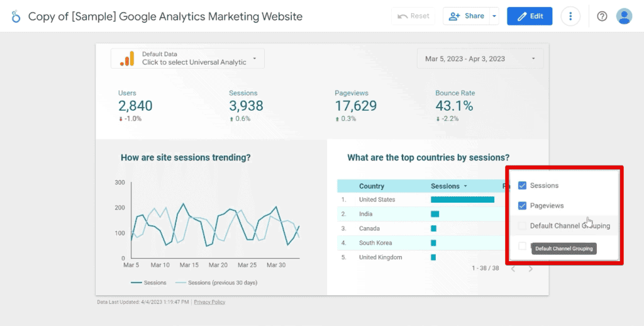Viewport: 644px width, 326px height.
Task: Open the three-dot more options menu
Action: tap(570, 16)
